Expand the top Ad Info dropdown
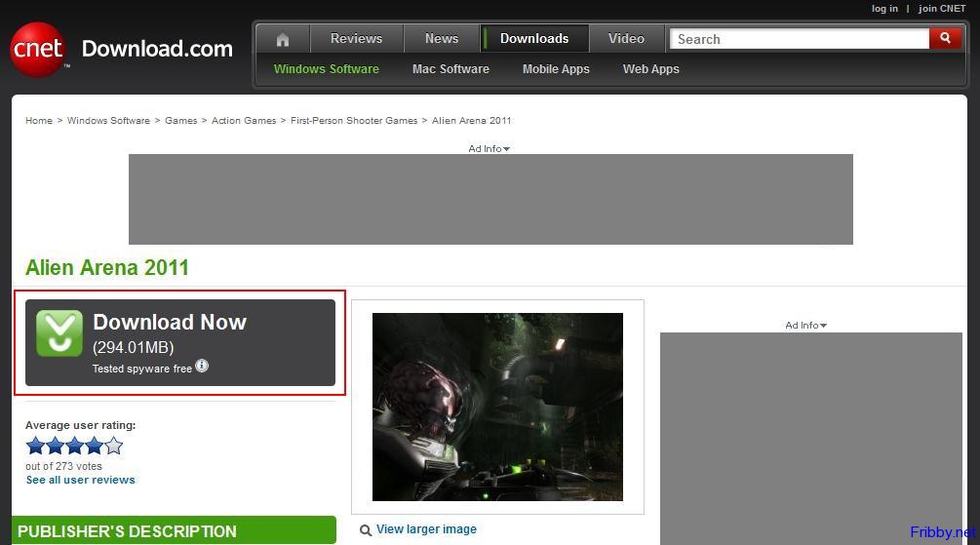Viewport: 980px width, 545px height. click(490, 148)
